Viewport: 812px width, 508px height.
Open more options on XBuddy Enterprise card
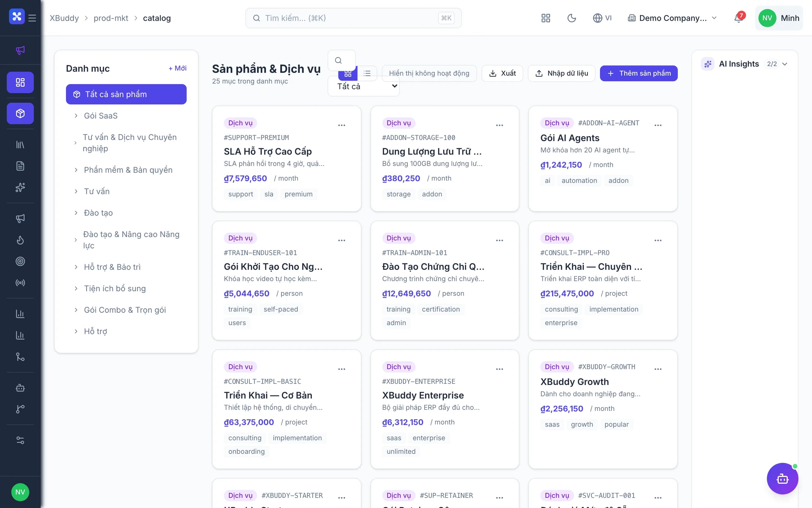pos(500,369)
